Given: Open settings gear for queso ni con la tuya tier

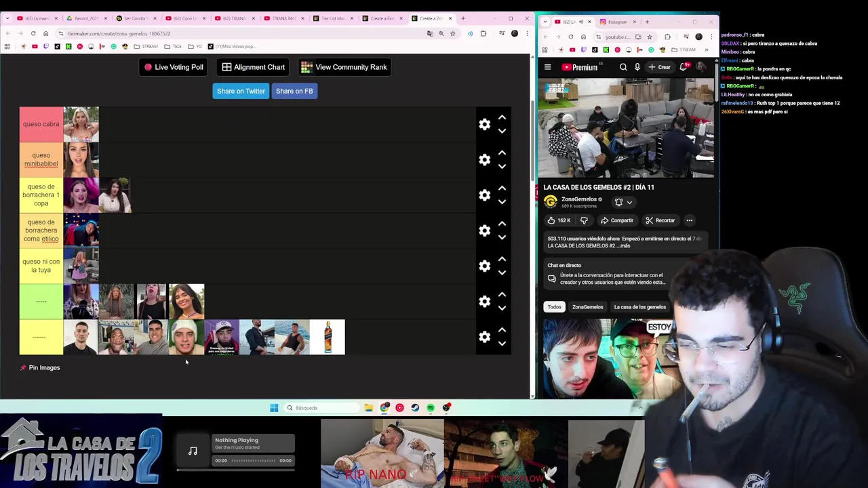Looking at the screenshot, I should 484,266.
